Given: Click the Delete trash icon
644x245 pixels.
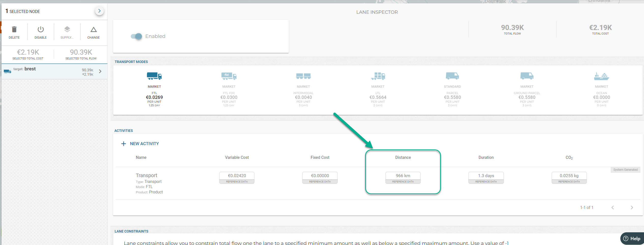Looking at the screenshot, I should [14, 29].
